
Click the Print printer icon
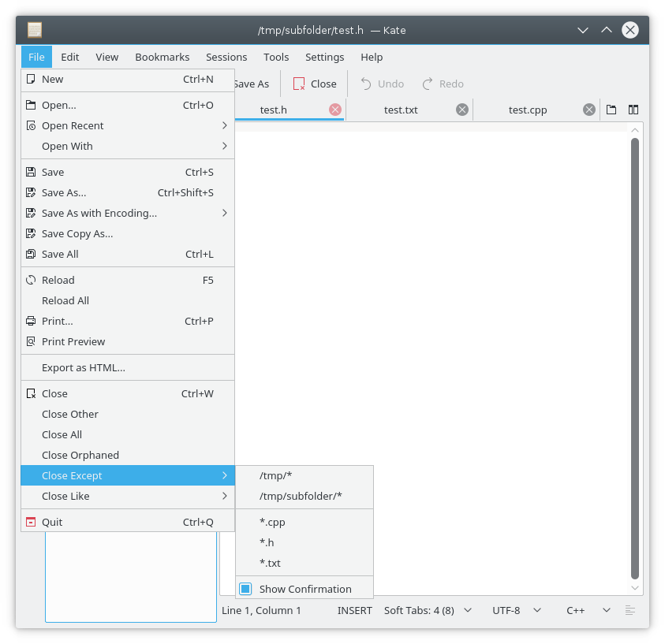pyautogui.click(x=31, y=321)
